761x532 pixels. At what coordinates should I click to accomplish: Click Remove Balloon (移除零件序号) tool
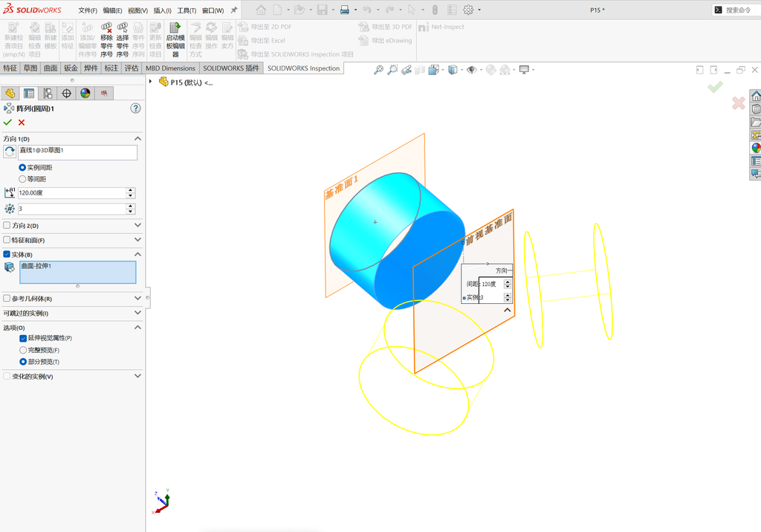coord(106,40)
